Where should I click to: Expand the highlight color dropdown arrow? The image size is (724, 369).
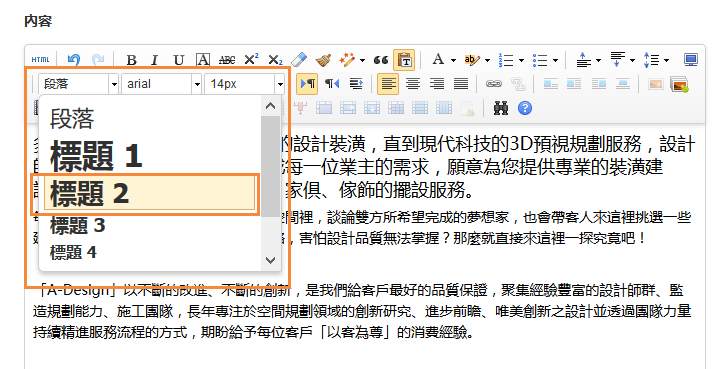click(x=487, y=60)
